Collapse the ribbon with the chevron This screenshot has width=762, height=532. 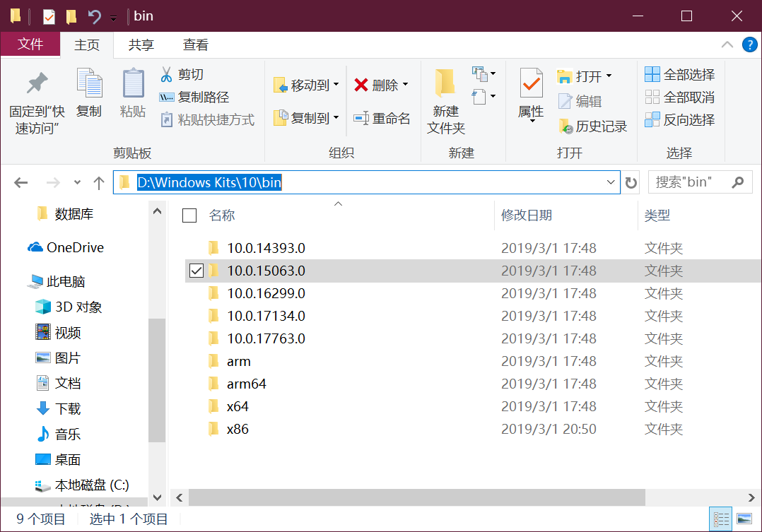coord(727,45)
